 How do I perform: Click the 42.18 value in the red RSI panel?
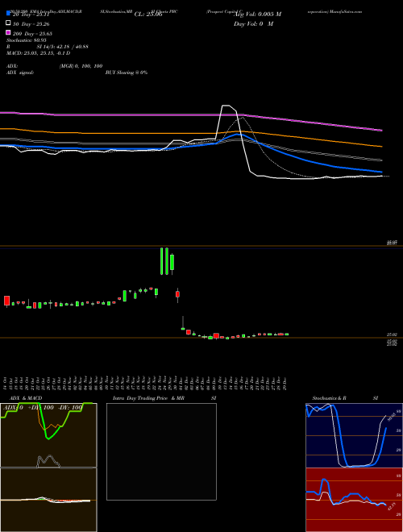coord(390,506)
